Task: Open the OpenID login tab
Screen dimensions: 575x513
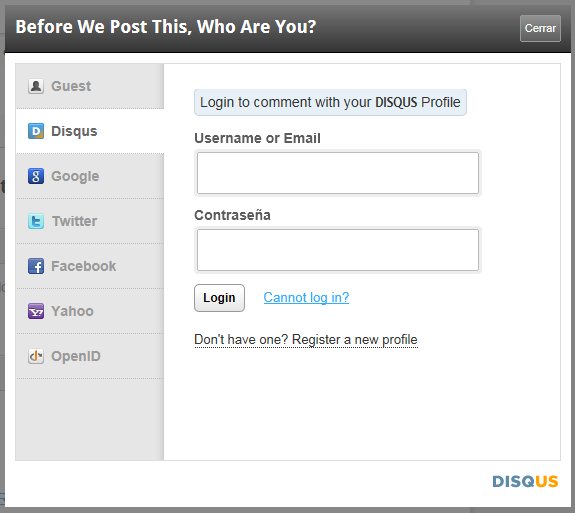Action: (90, 356)
